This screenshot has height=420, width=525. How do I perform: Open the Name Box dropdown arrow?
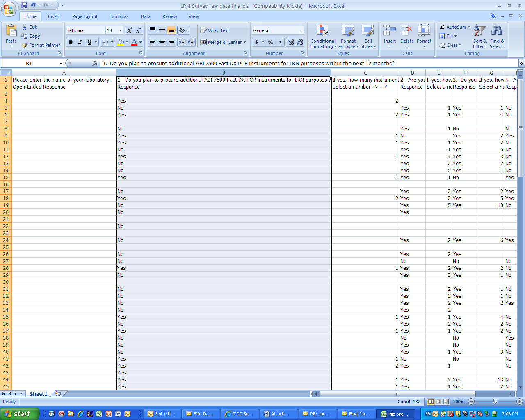[x=61, y=64]
